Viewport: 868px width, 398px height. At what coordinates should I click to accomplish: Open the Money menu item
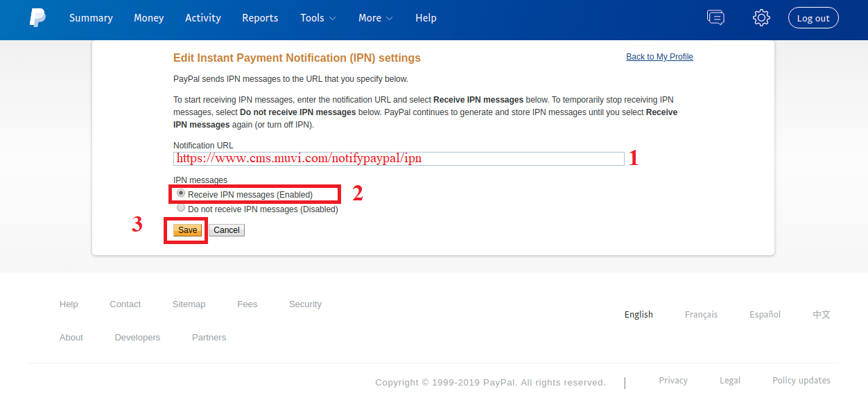(x=149, y=18)
